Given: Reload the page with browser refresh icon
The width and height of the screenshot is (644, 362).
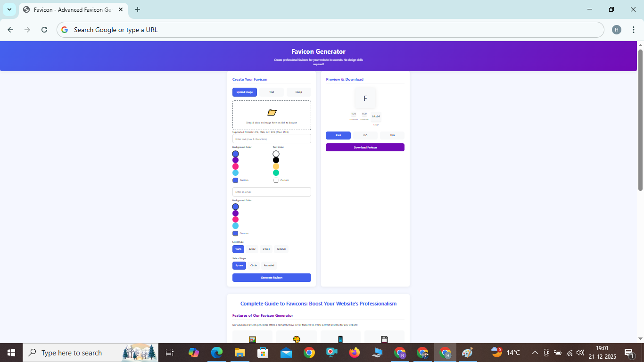Looking at the screenshot, I should tap(44, 30).
